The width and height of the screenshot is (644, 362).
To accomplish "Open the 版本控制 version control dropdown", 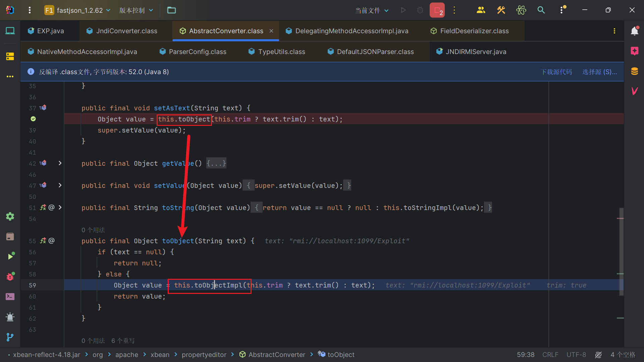I will point(136,10).
